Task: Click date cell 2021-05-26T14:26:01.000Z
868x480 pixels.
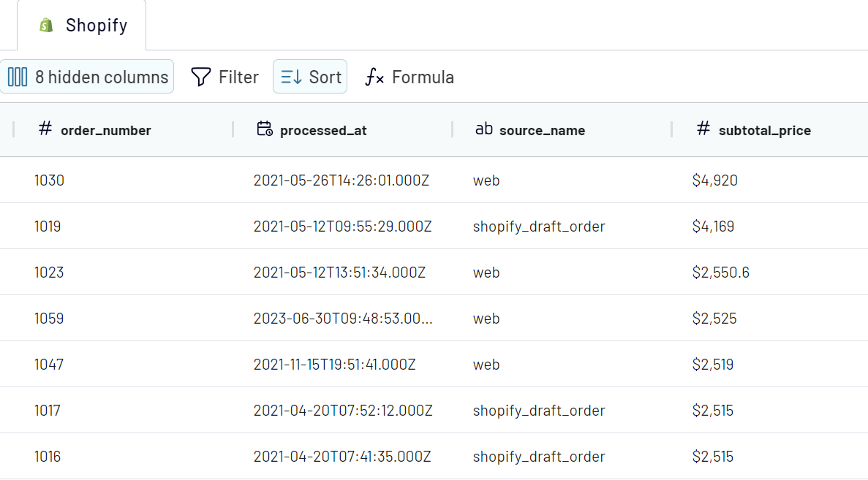Action: click(x=341, y=180)
